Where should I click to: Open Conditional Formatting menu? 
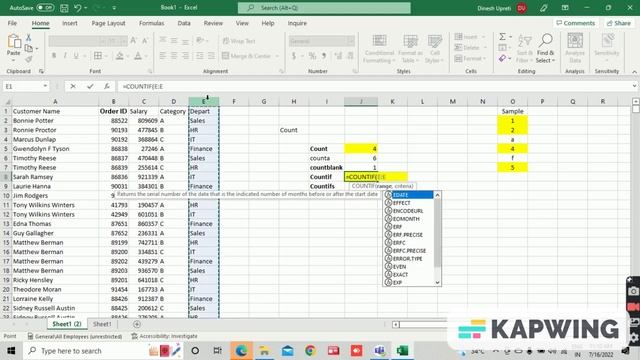379,49
